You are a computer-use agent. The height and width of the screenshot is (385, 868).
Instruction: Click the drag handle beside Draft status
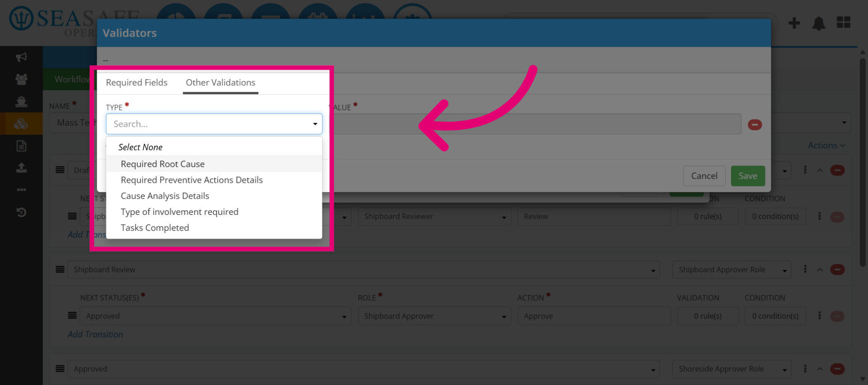pyautogui.click(x=60, y=170)
